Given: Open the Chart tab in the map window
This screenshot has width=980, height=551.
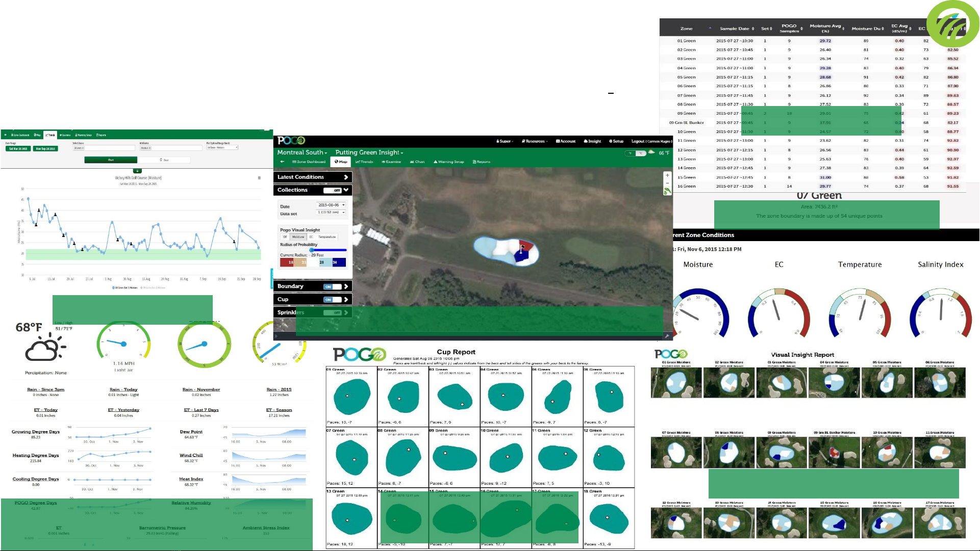Looking at the screenshot, I should [417, 162].
